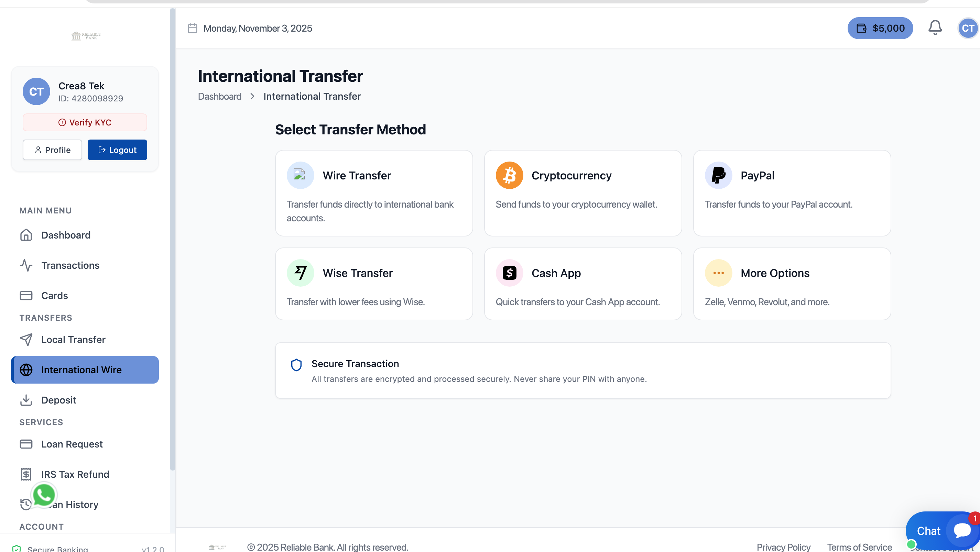
Task: Open the WhatsApp floating chat icon
Action: tap(44, 495)
